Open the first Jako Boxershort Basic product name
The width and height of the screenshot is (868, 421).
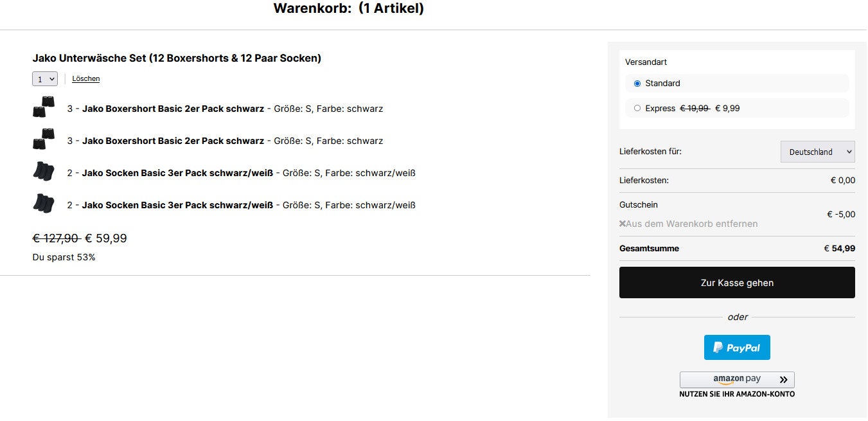tap(173, 109)
